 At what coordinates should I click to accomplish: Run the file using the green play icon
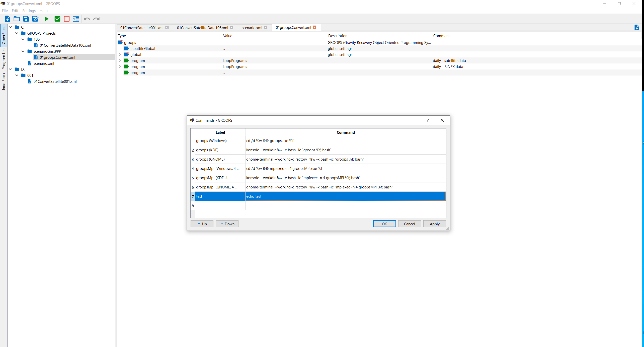click(x=47, y=19)
